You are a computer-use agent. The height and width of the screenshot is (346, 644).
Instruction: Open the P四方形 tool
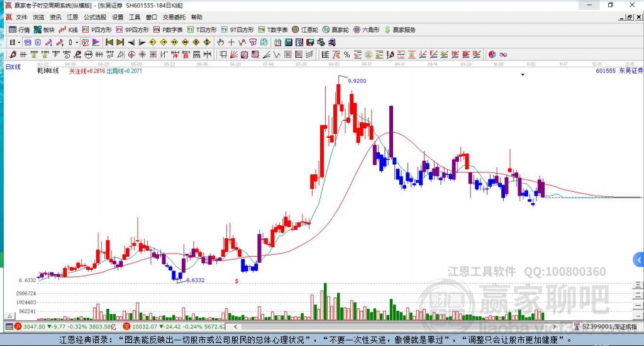tap(96, 30)
